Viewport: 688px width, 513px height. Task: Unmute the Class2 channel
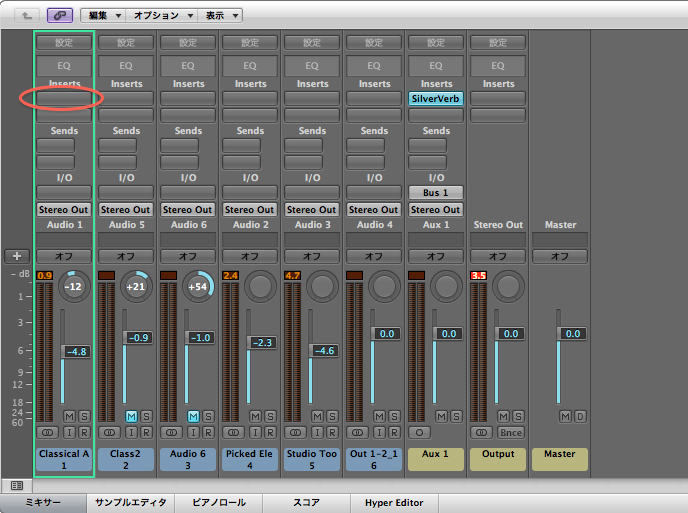[131, 416]
